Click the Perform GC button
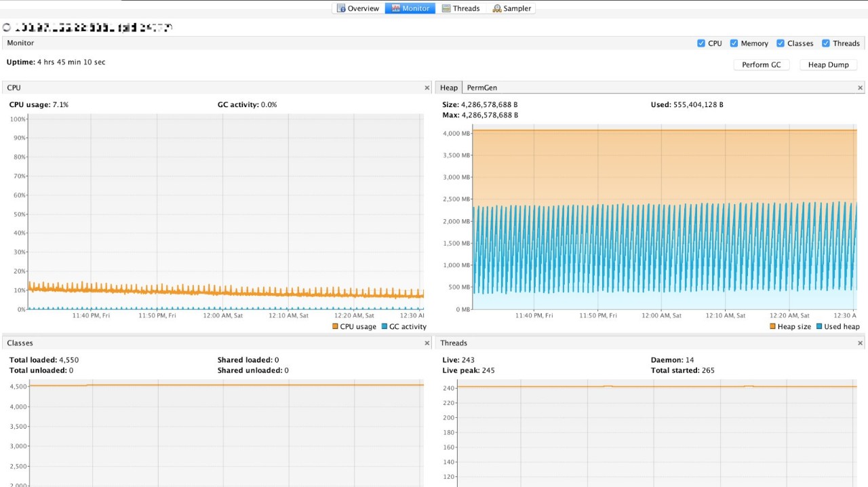 pyautogui.click(x=761, y=65)
